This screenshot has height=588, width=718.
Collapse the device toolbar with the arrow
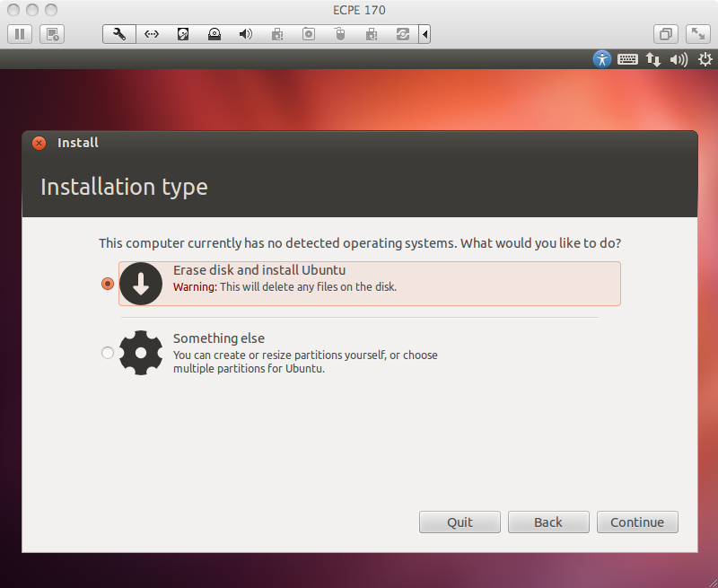[423, 33]
